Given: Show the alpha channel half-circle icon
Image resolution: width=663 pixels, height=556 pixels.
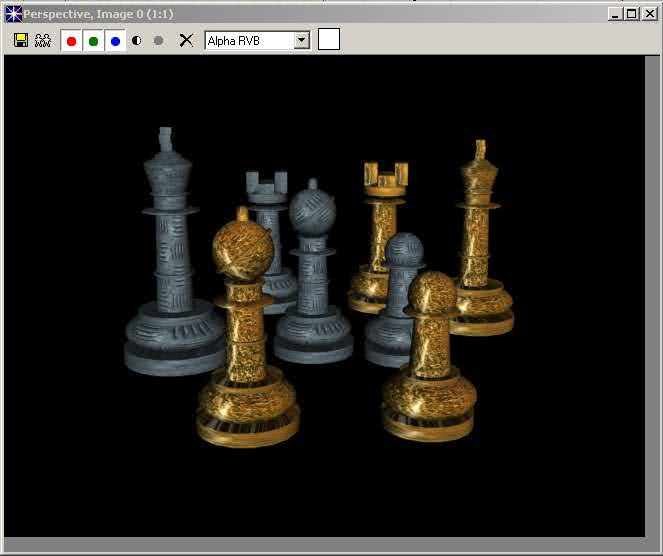Looking at the screenshot, I should tap(137, 41).
